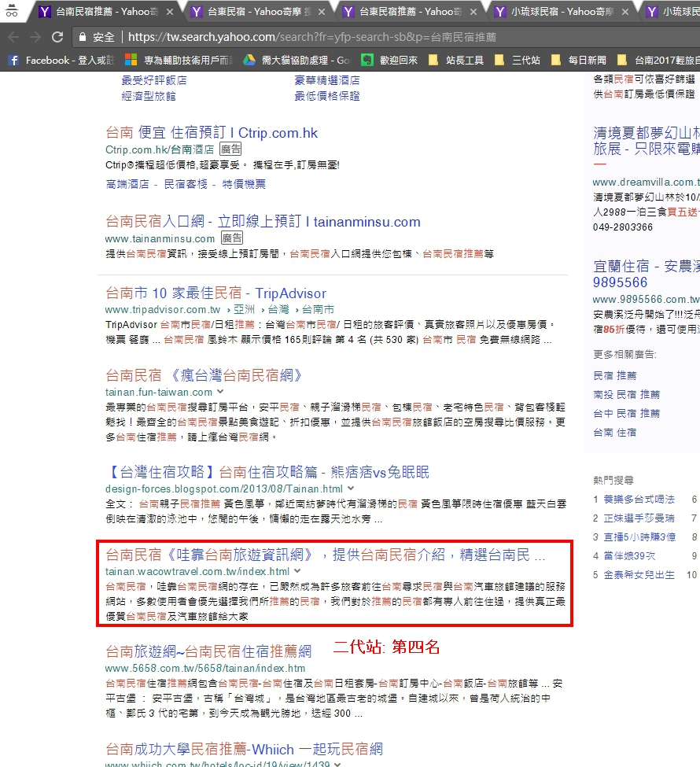
Task: Go back with the browser back arrow
Action: (13, 37)
